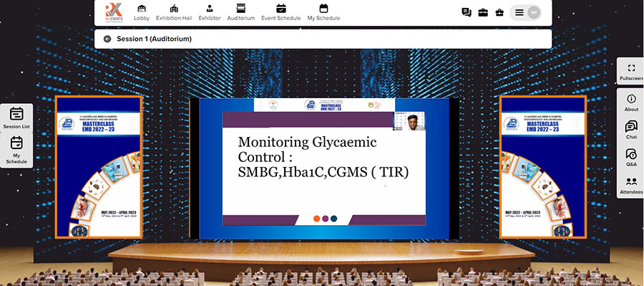Open the briefcase icon in header

click(483, 12)
